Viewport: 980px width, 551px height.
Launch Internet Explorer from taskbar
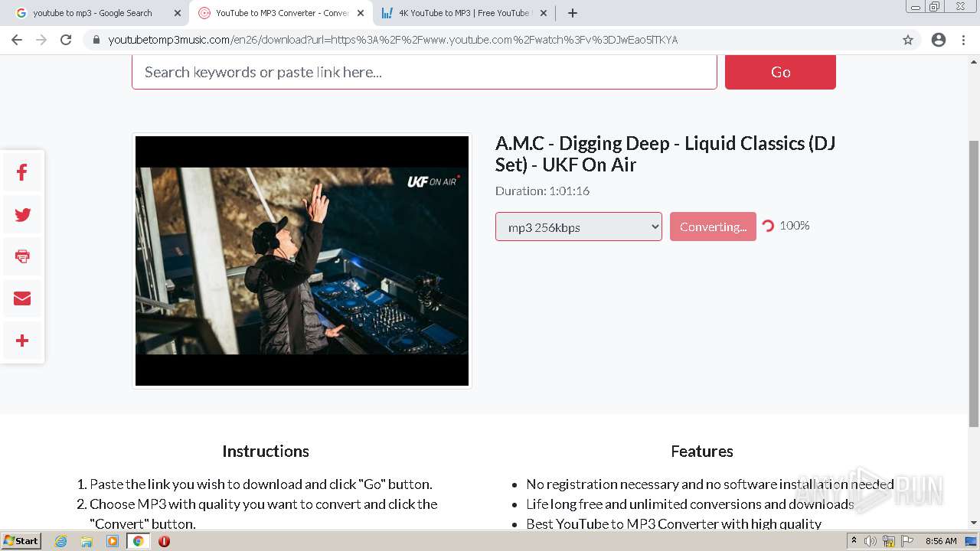tap(60, 541)
